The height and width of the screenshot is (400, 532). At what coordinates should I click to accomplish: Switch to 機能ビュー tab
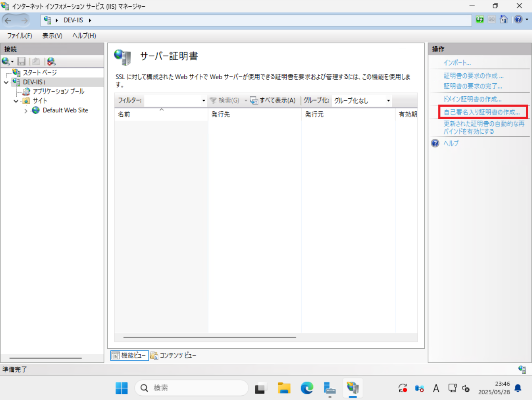tap(129, 355)
